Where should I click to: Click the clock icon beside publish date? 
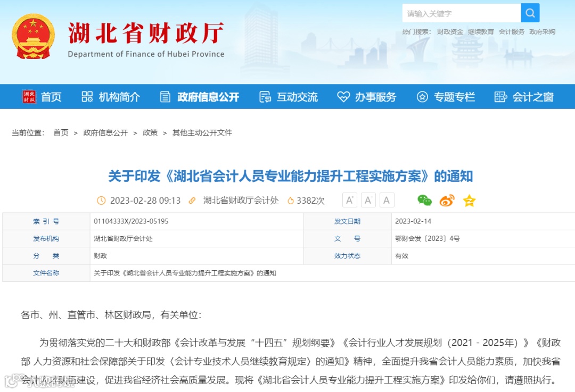point(101,201)
